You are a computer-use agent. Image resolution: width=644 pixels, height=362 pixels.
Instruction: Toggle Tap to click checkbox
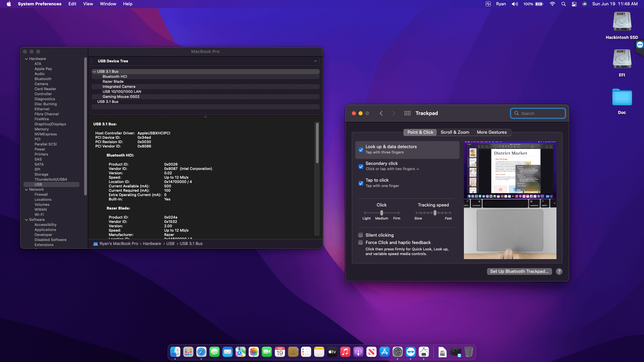(361, 183)
